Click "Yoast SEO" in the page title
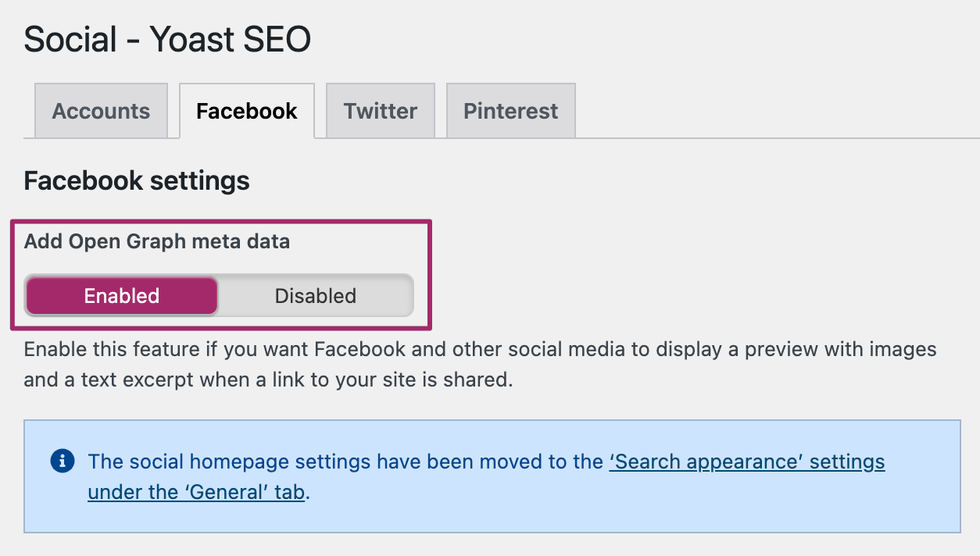The image size is (980, 556). click(x=230, y=39)
